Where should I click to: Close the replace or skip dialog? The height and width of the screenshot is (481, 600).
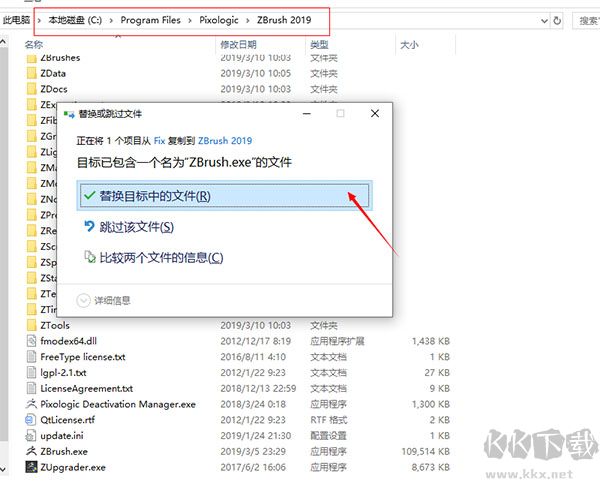(375, 113)
